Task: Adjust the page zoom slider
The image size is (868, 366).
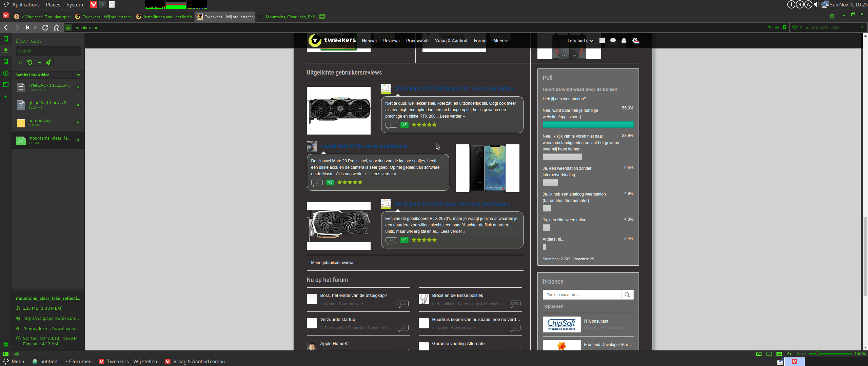Action: coord(817,354)
